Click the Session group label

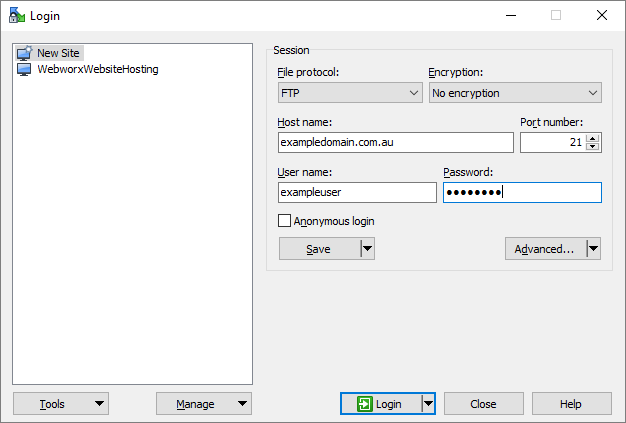click(291, 50)
